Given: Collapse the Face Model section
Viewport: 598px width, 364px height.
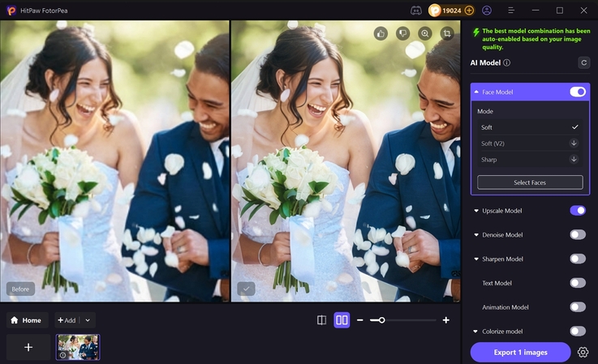Looking at the screenshot, I should point(476,92).
